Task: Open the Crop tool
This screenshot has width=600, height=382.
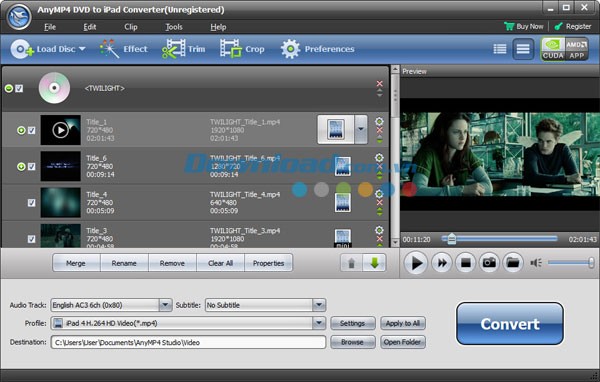Action: 242,49
